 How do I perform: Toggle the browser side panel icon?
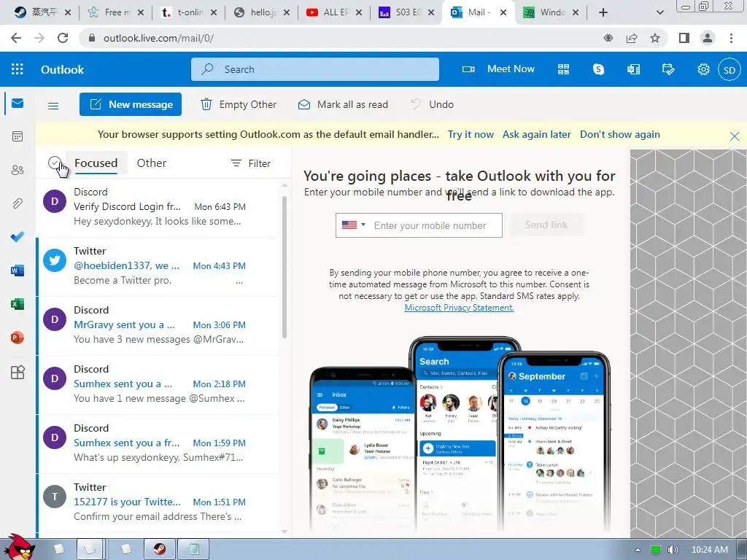tap(684, 38)
